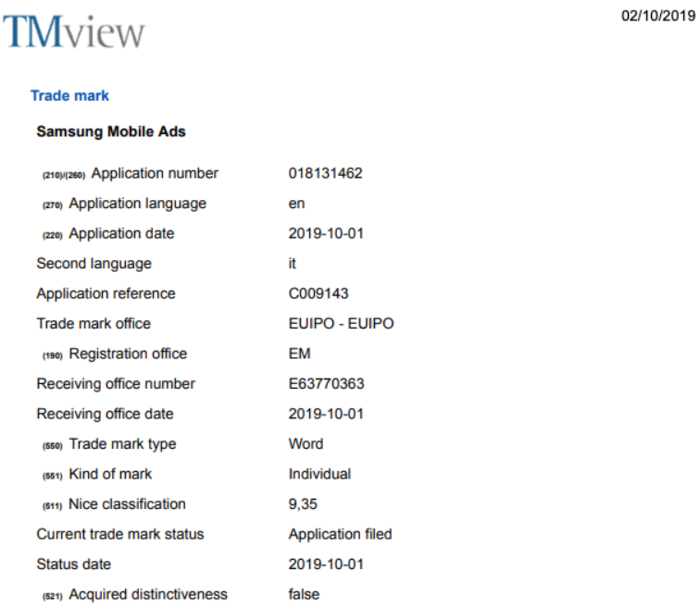Click the Acquired distinctiveness label
Viewport: 700px width, 608px height.
pyautogui.click(x=148, y=594)
